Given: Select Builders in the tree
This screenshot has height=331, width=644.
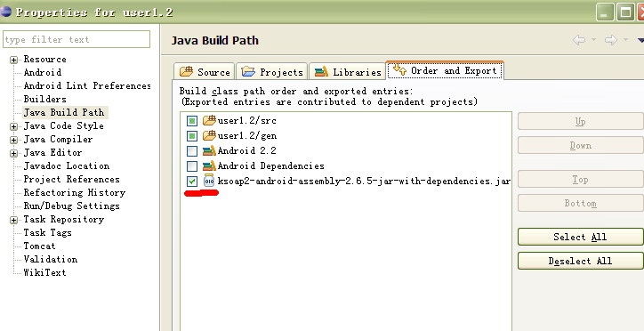Looking at the screenshot, I should click(x=44, y=100).
